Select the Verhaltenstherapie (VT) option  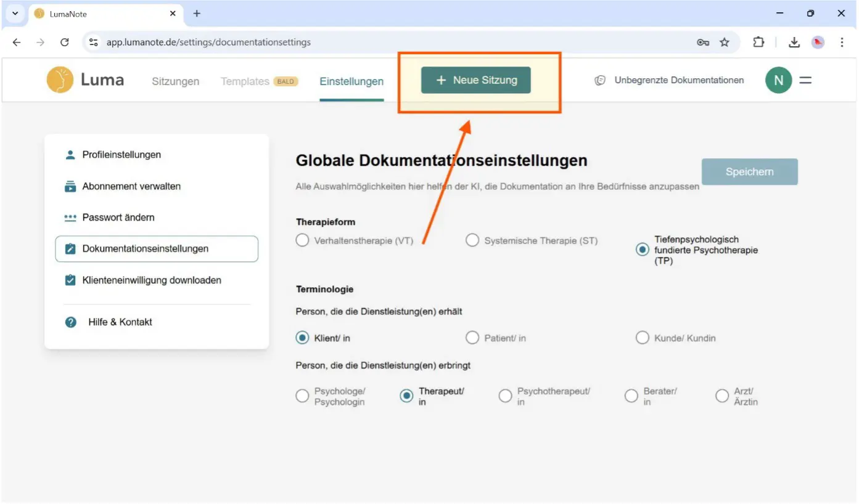coord(302,240)
